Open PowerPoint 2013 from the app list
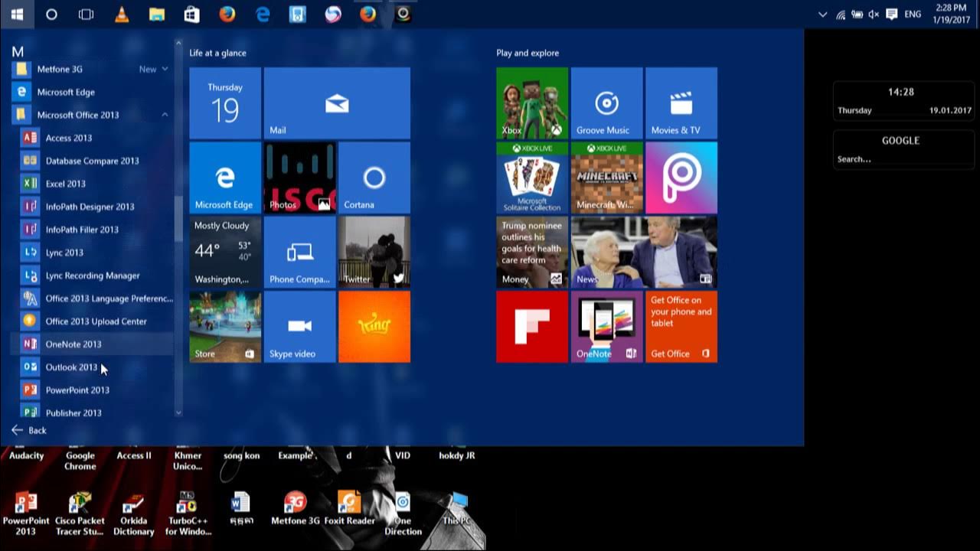This screenshot has height=551, width=980. (92, 390)
